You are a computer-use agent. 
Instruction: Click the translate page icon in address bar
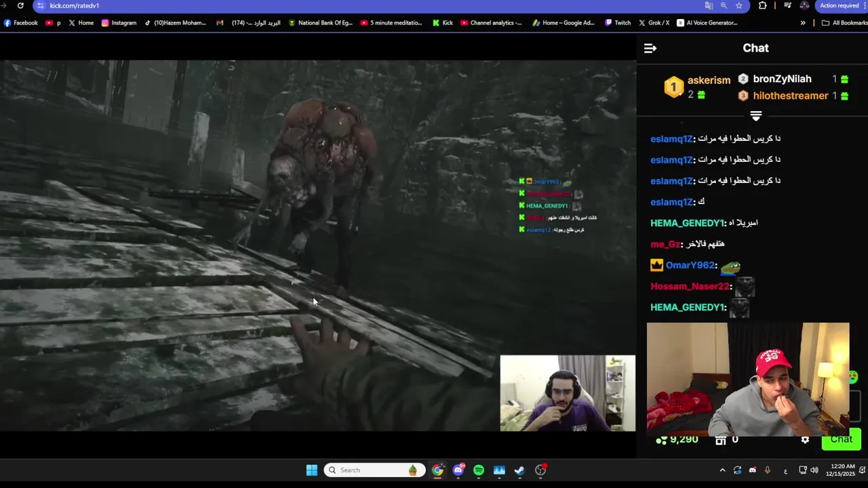tap(709, 5)
